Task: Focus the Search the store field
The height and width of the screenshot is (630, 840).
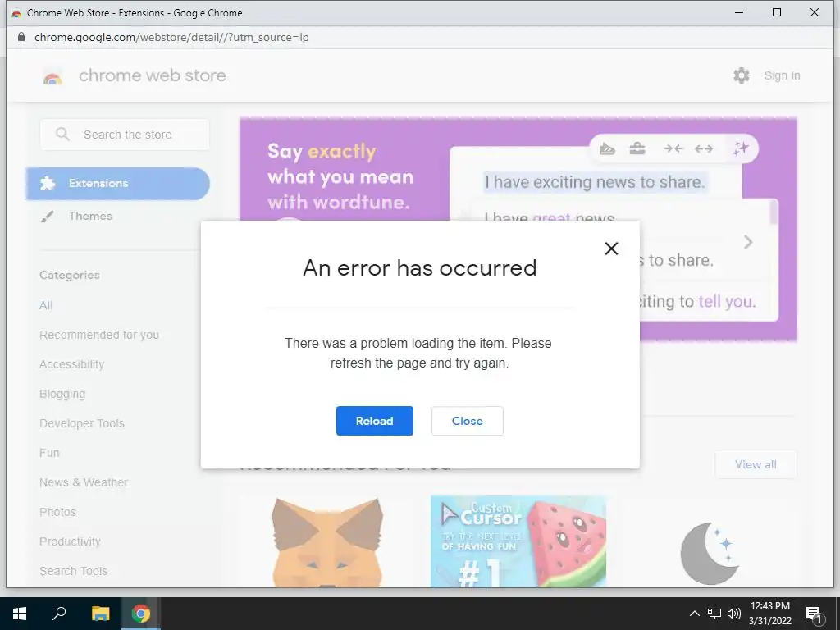Action: 125,135
